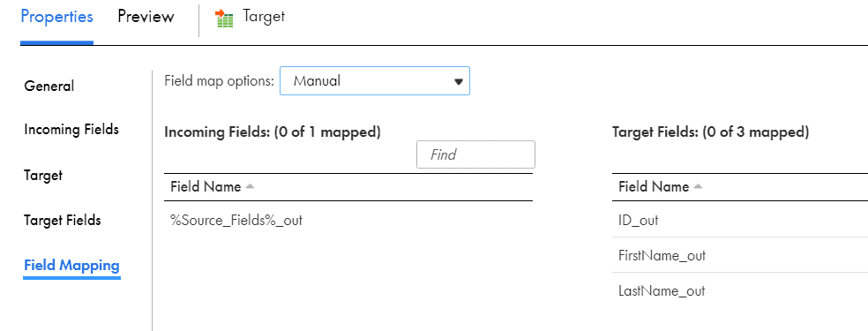868x331 pixels.
Task: Click the sort arrow beside target Field Name
Action: (x=698, y=186)
